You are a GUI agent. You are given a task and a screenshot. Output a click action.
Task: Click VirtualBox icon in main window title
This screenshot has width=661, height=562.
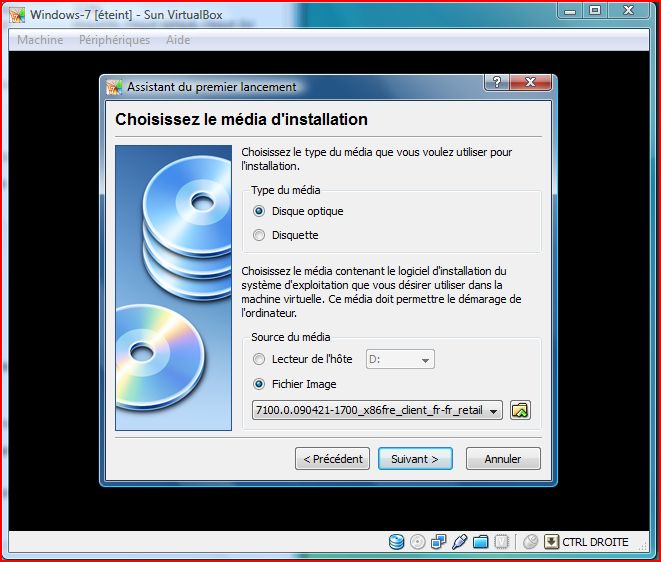click(17, 15)
